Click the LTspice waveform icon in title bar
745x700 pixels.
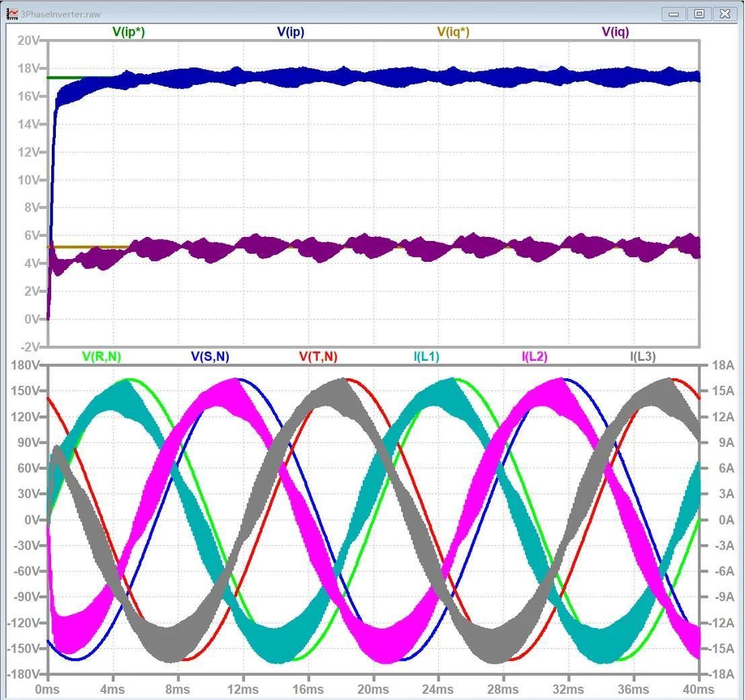point(12,13)
